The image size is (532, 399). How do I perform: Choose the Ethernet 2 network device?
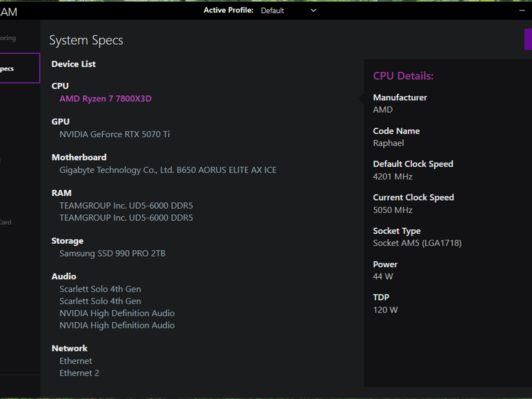point(79,373)
